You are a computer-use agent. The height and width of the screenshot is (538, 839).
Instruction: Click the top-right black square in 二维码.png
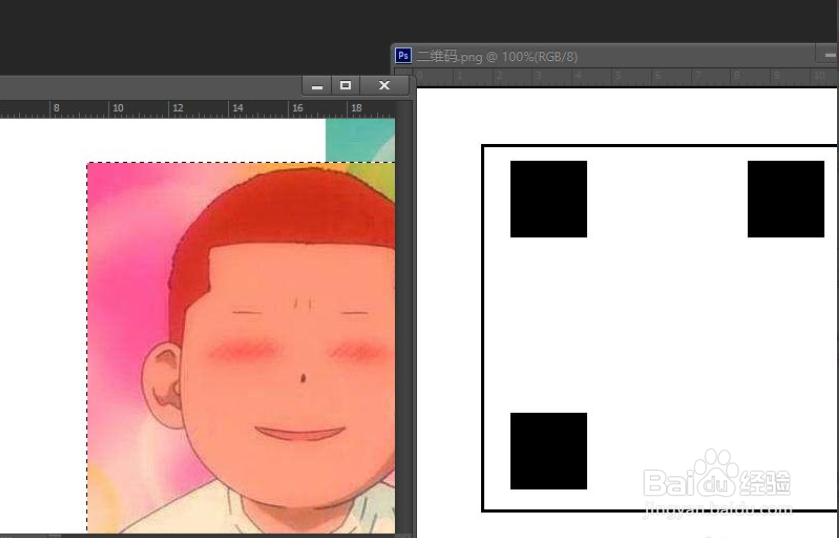click(x=785, y=199)
